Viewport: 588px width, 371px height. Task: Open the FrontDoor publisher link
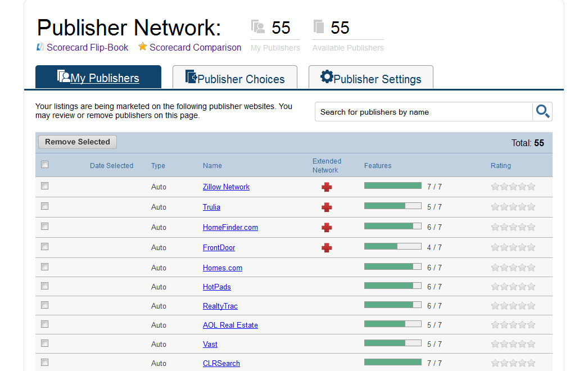pos(219,247)
